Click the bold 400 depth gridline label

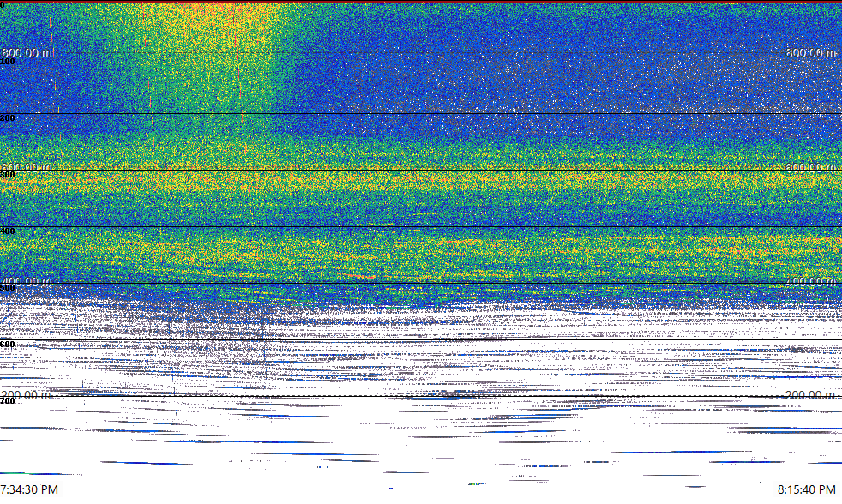[x=8, y=231]
